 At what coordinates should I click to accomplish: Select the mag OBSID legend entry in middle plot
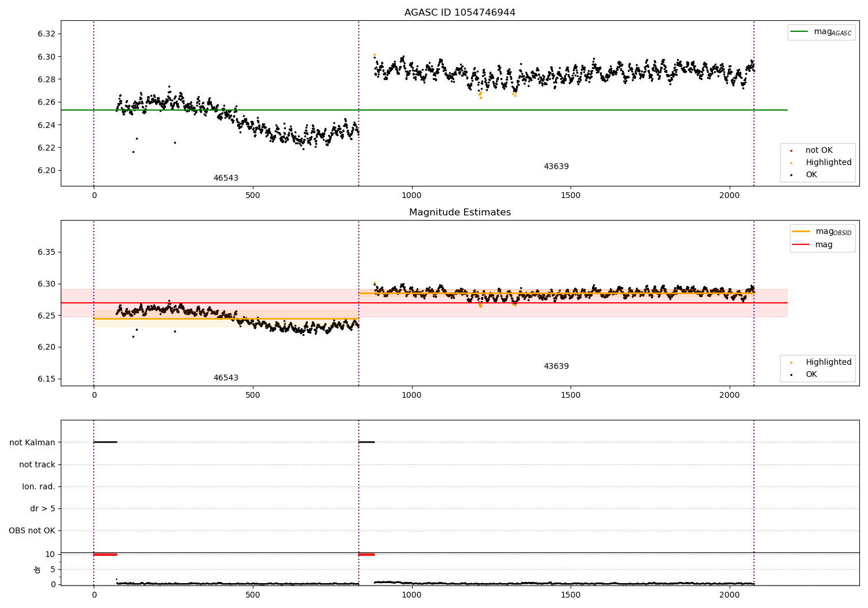tap(822, 232)
